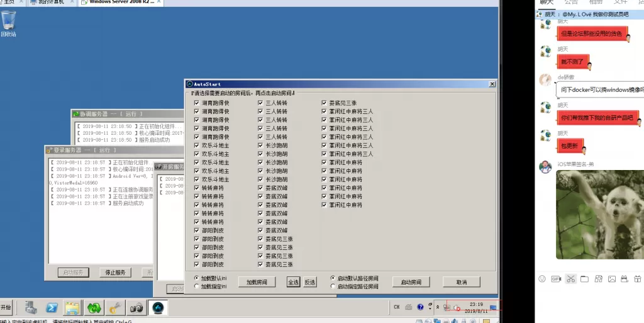Choose the 启动指定路径房间 radio option
Screen dimensions: 644x323
point(333,286)
